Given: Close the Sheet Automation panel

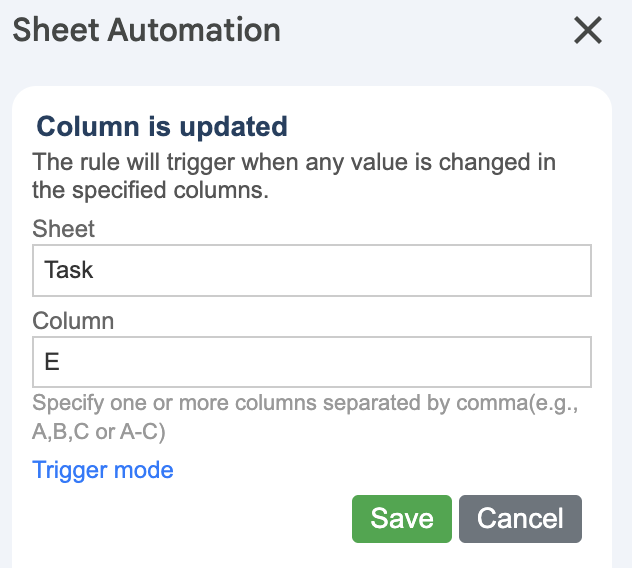Looking at the screenshot, I should click(588, 31).
